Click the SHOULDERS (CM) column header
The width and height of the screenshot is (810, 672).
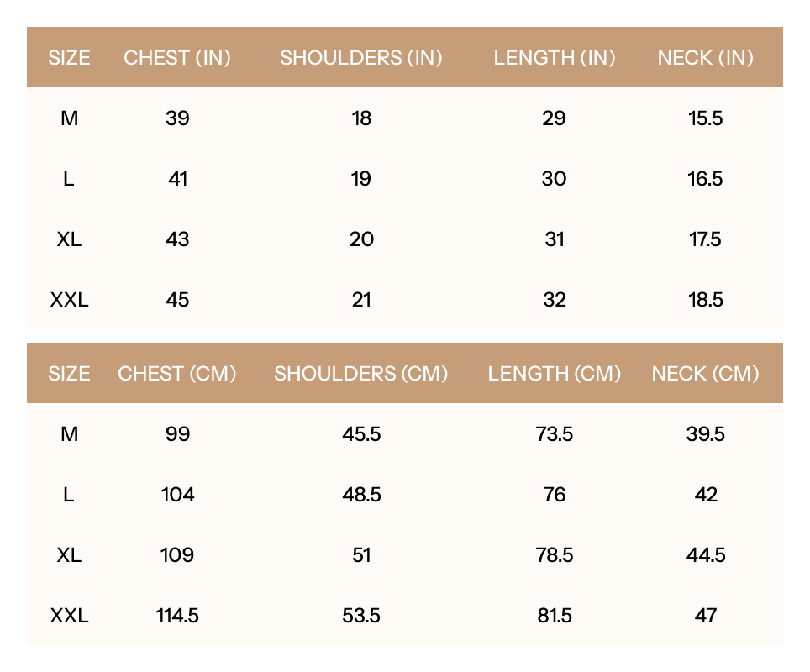point(361,374)
